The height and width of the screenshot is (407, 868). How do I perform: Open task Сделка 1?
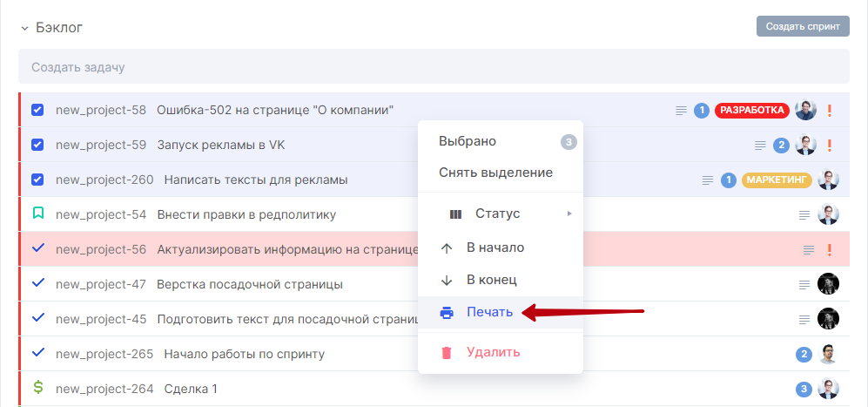(x=191, y=389)
